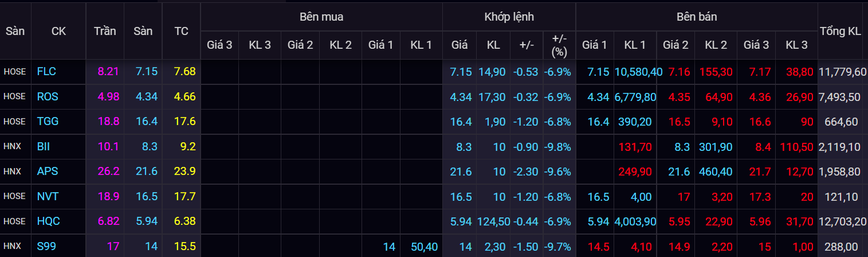This screenshot has height=257, width=868.
Task: Open the ROS stock symbol
Action: 48,97
